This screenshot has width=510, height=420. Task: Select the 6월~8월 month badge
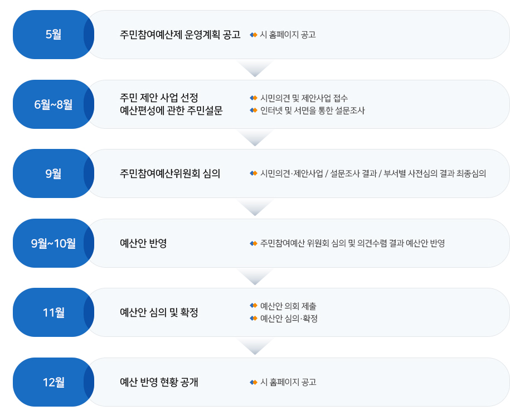[54, 104]
